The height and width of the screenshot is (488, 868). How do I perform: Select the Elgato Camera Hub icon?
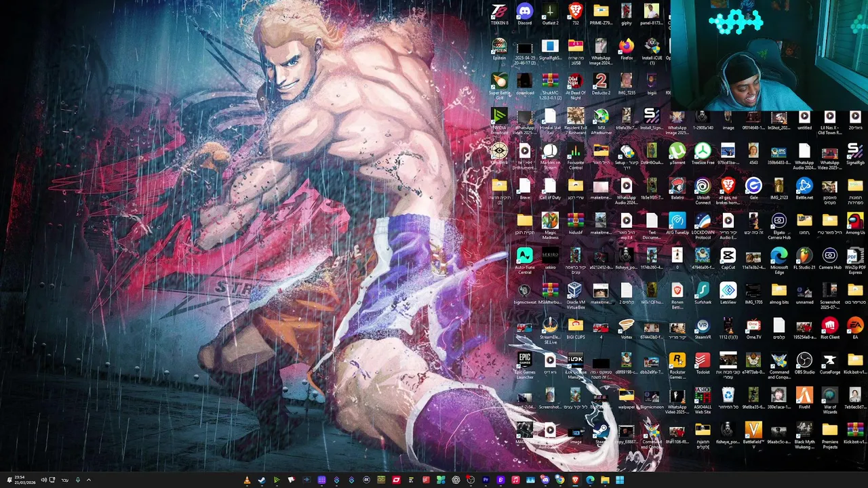click(779, 226)
